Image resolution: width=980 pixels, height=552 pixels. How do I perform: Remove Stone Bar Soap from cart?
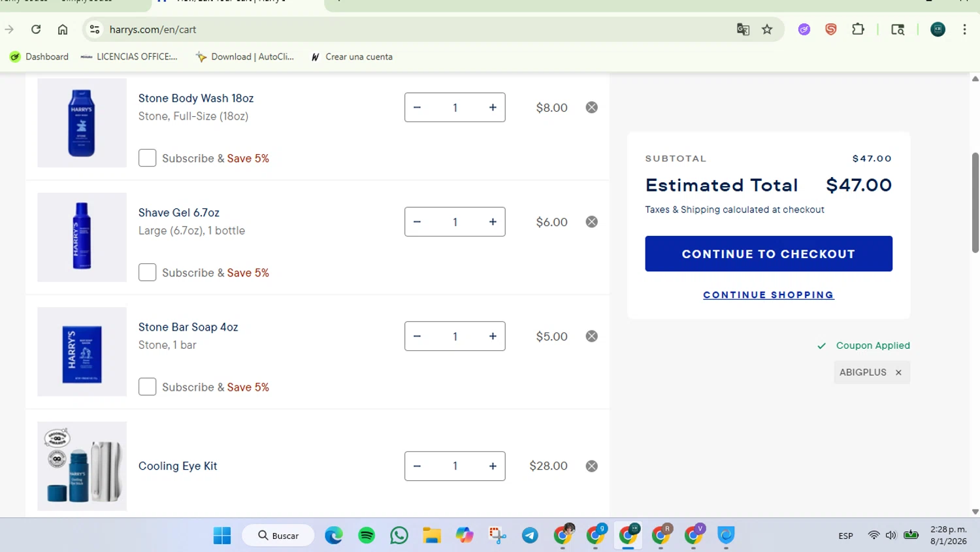pyautogui.click(x=591, y=336)
